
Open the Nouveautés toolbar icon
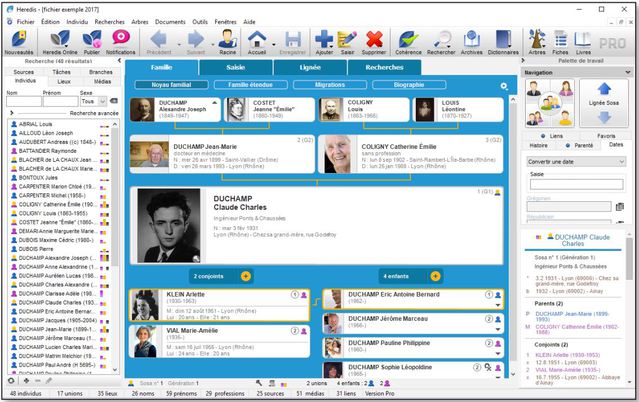click(x=19, y=42)
